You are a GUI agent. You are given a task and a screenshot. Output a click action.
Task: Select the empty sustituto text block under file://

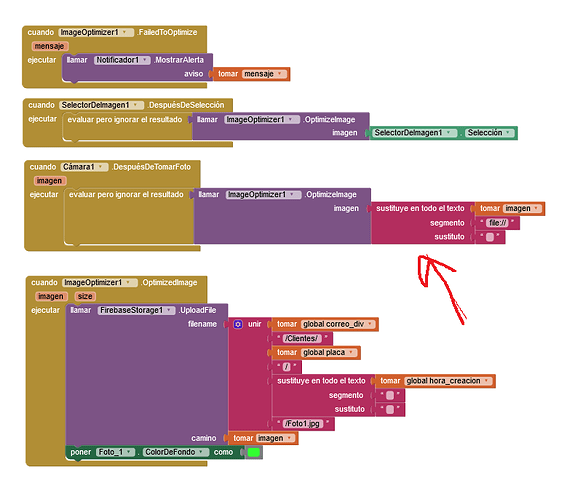click(490, 237)
